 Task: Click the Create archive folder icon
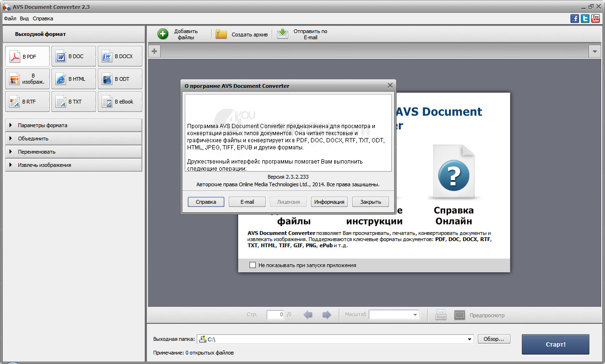[221, 34]
